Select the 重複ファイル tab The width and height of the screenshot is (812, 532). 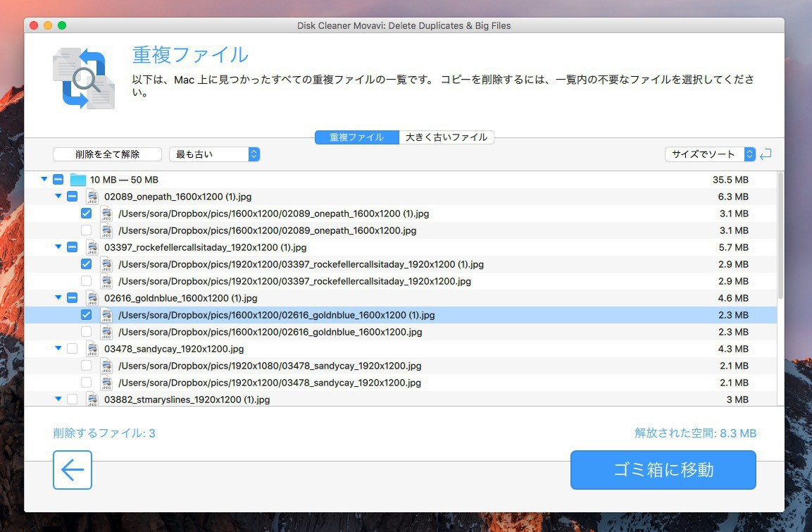356,137
